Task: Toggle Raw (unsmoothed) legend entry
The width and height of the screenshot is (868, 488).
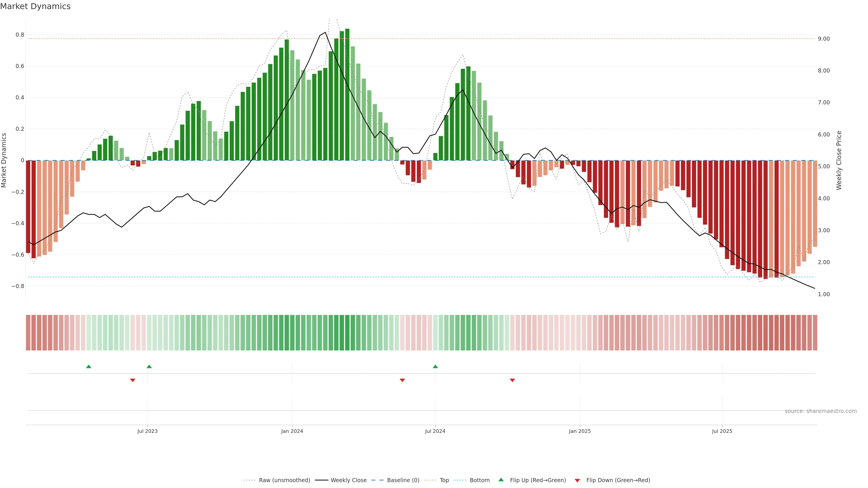Action: 284,480
